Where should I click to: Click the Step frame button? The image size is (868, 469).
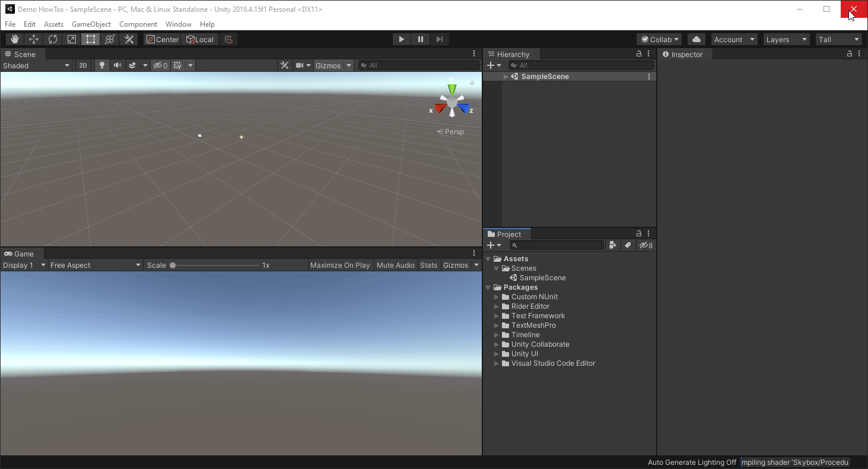tap(440, 39)
